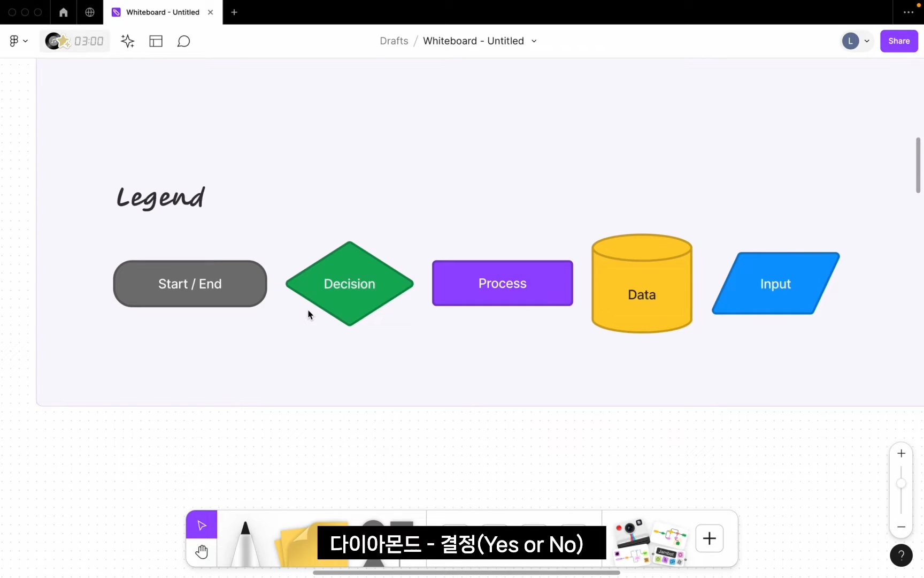Screen dimensions: 924x578
Task: Select the Start / End shape
Action: click(x=190, y=284)
